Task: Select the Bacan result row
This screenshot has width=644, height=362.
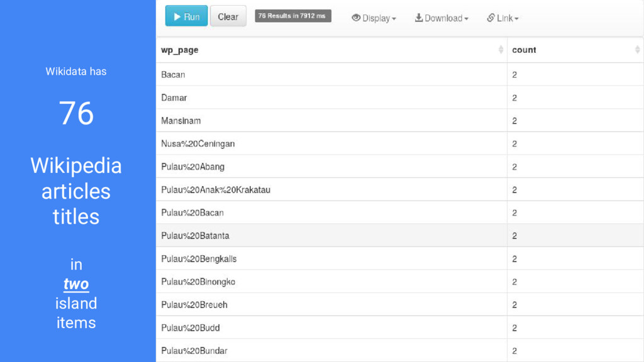Action: point(399,75)
